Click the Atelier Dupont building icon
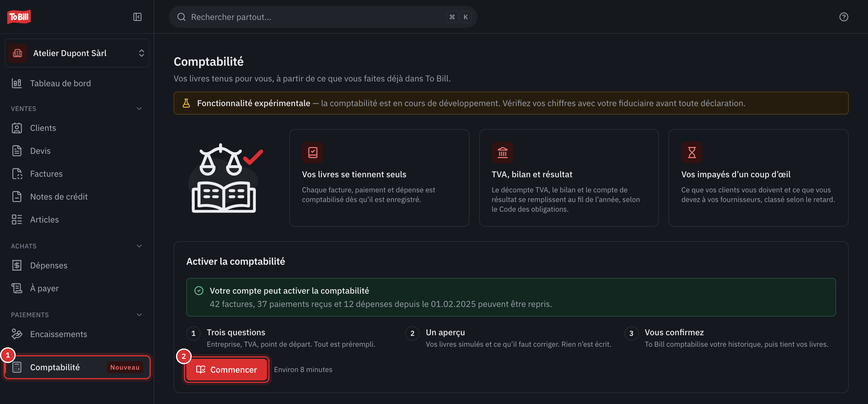 (x=17, y=53)
